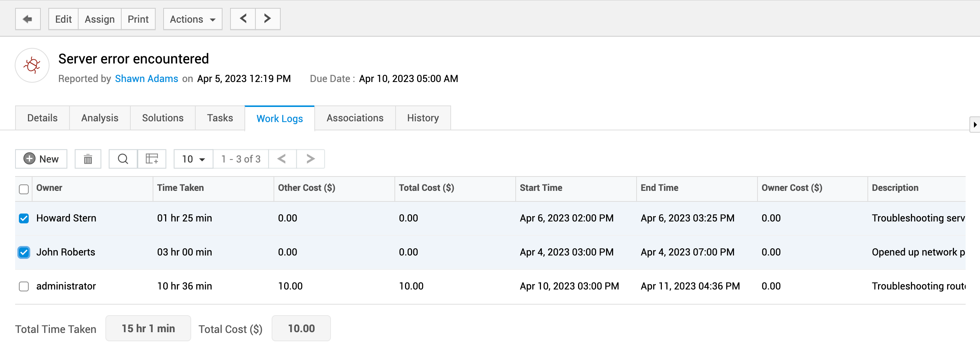Uncheck the Howard Stern work log row
This screenshot has width=980, height=356.
pyautogui.click(x=24, y=218)
